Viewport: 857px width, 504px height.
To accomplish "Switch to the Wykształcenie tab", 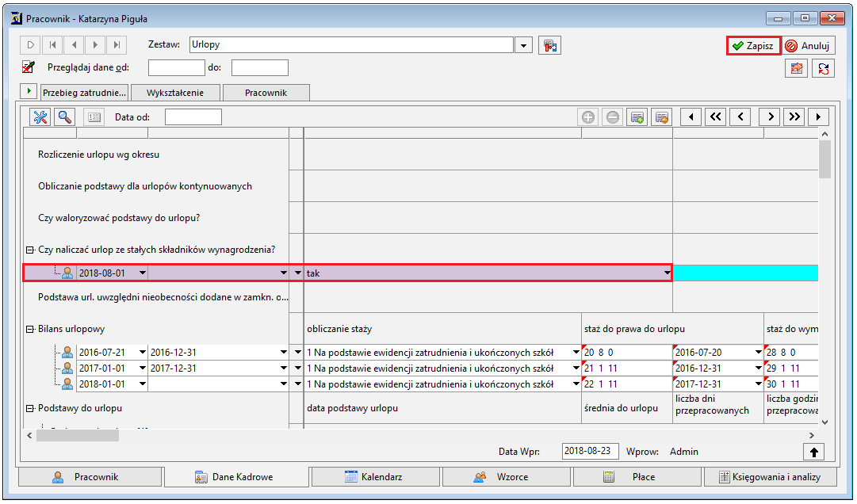I will point(175,92).
